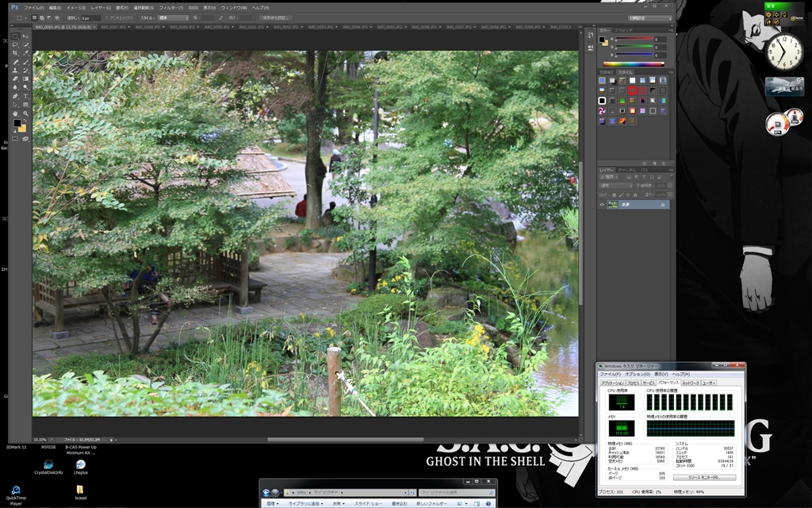Click Explorer's New Folder toolbar button
Viewport: 812px width, 508px height.
(431, 504)
